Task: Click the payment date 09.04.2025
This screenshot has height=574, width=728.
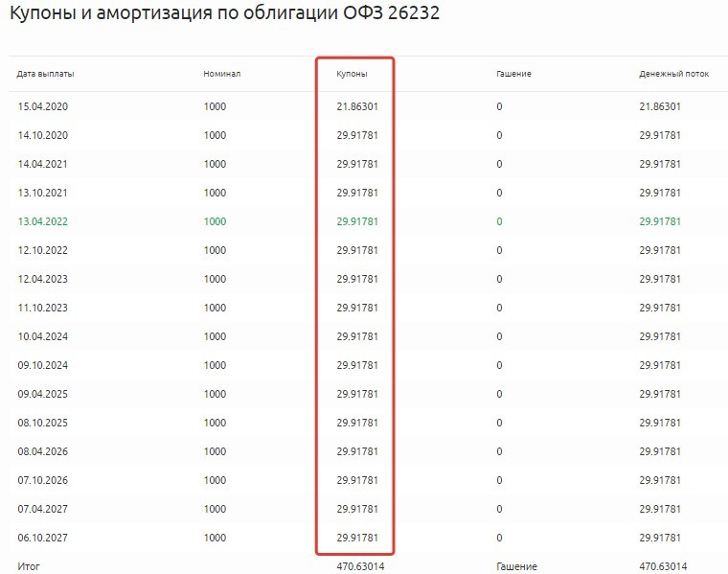Action: [42, 394]
